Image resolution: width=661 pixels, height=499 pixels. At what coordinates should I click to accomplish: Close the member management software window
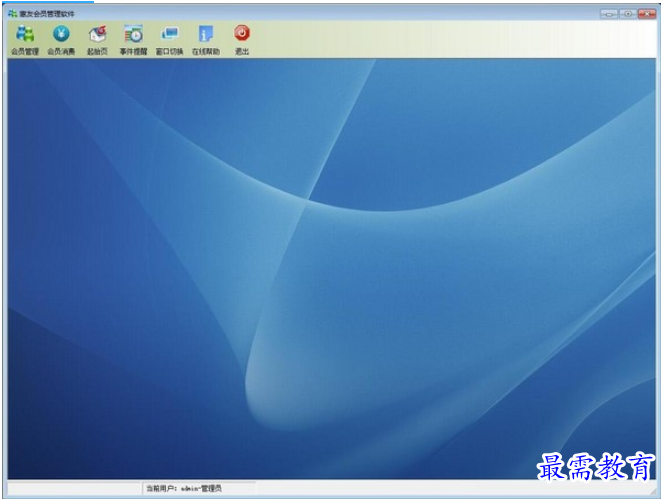coord(647,14)
